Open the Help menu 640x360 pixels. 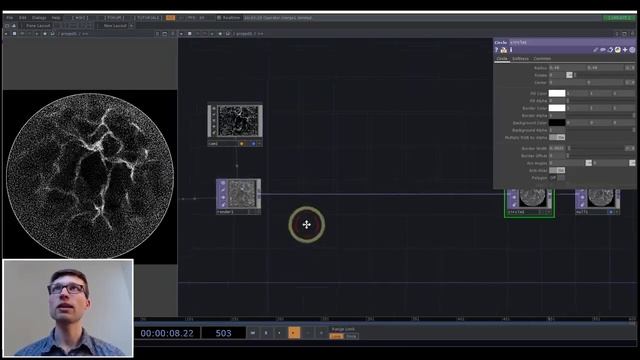(x=56, y=18)
